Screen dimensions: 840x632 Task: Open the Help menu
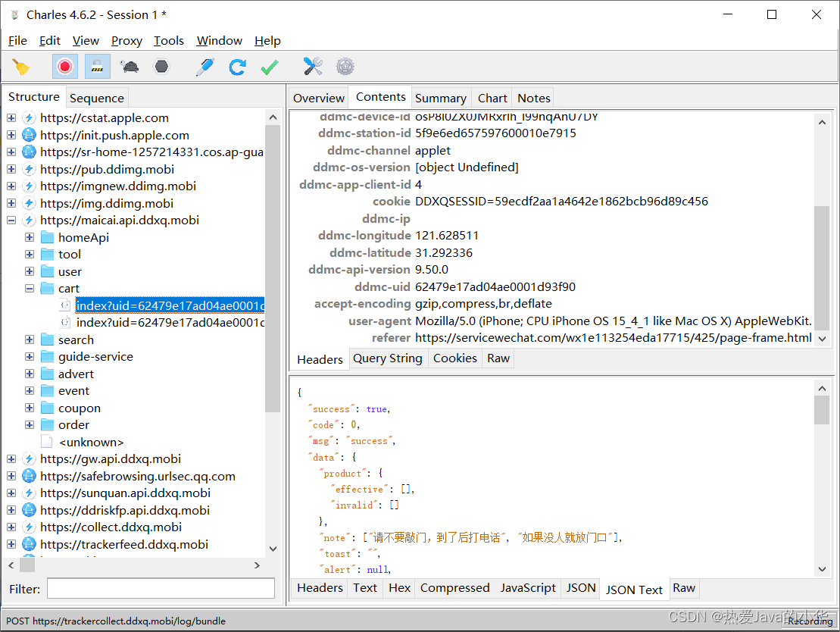[x=267, y=41]
